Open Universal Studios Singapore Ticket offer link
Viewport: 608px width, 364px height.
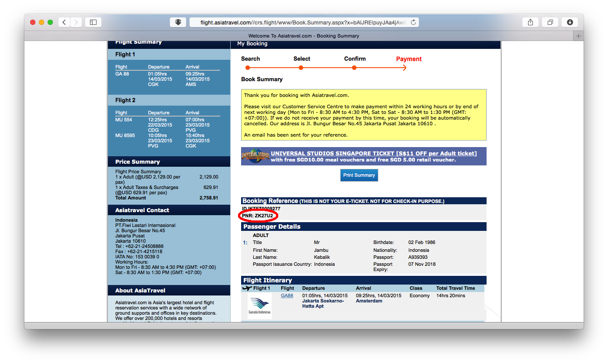pos(373,154)
